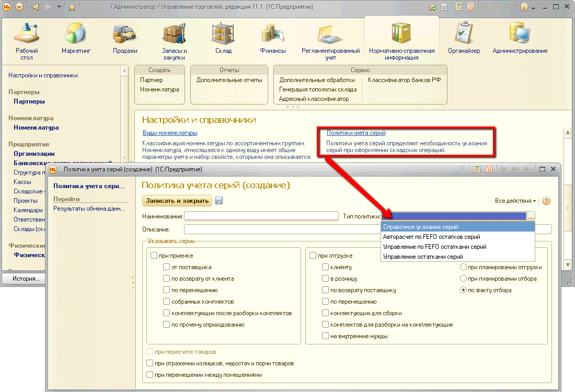The width and height of the screenshot is (575, 392).
Task: Check собранных комплектов option
Action: [166, 302]
